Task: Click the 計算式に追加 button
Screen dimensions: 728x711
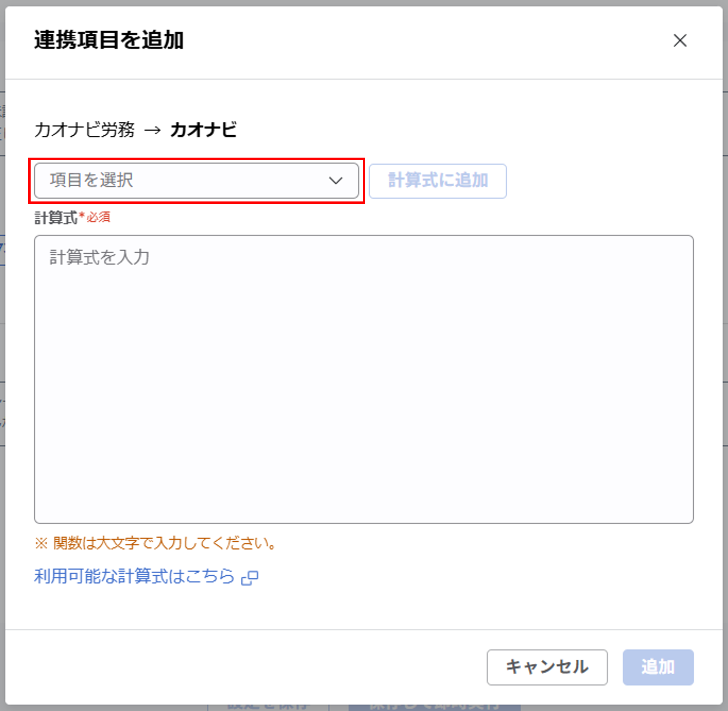Action: pyautogui.click(x=438, y=181)
